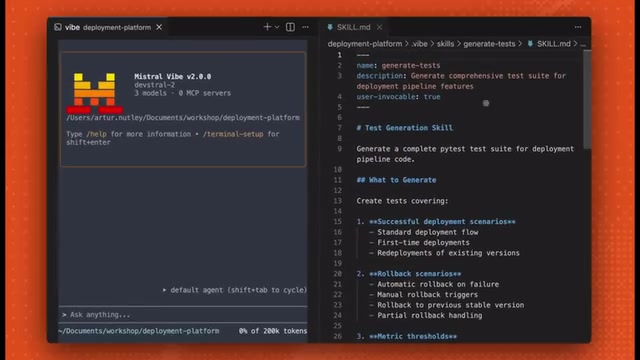Click '**Successful deployment scenarios**' line
The width and height of the screenshot is (640, 360).
(x=442, y=222)
